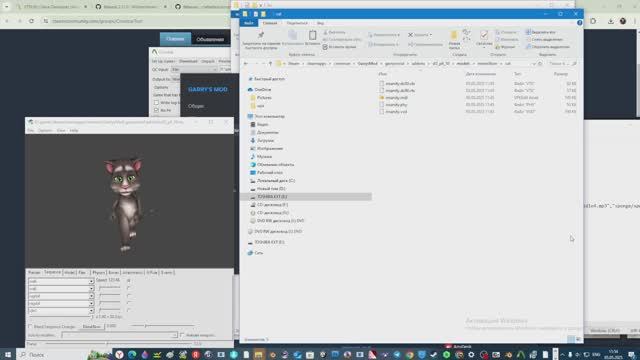Open the Options menu in model viewer

45,131
